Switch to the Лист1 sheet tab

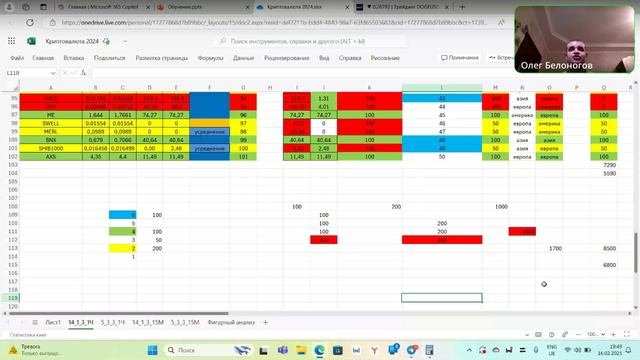click(x=53, y=322)
